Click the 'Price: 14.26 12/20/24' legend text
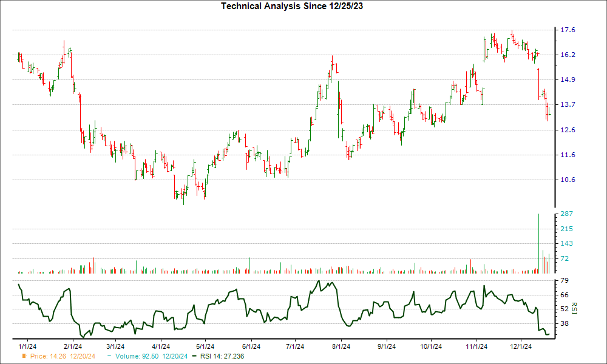Viewport: 607px width, 364px height. pyautogui.click(x=63, y=356)
